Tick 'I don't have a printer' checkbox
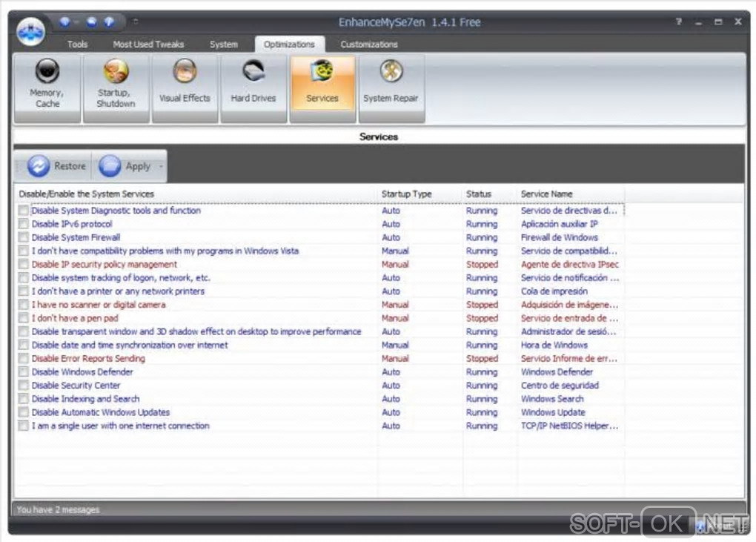 [x=23, y=291]
